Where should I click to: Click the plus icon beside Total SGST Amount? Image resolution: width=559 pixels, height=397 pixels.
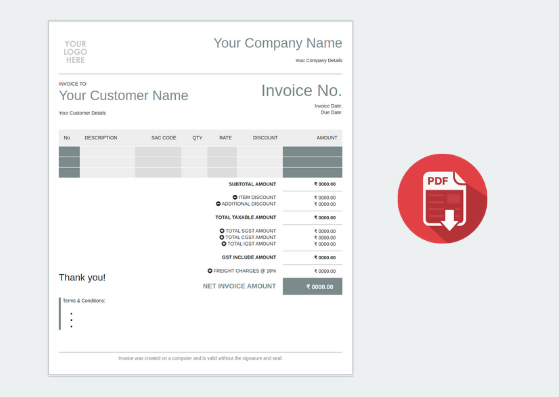coord(222,231)
